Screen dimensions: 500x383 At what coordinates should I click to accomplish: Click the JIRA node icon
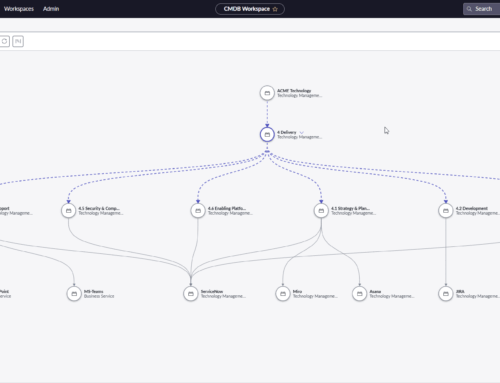click(446, 294)
